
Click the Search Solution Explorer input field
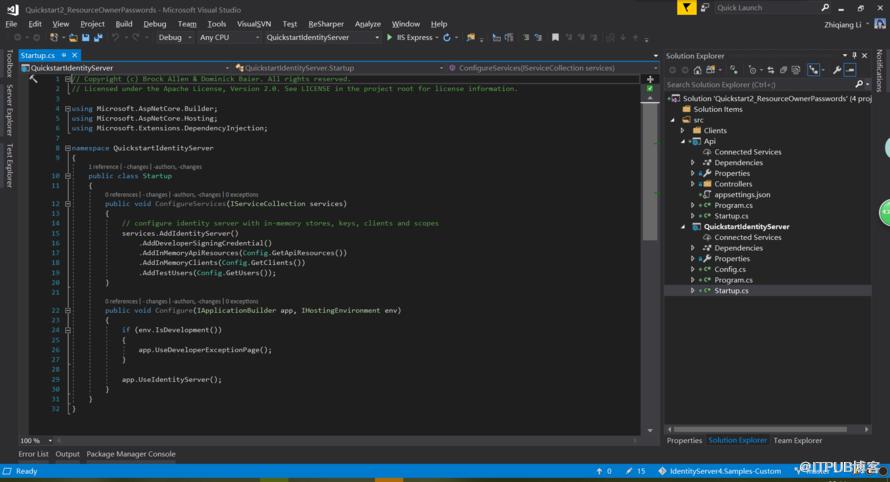[759, 85]
